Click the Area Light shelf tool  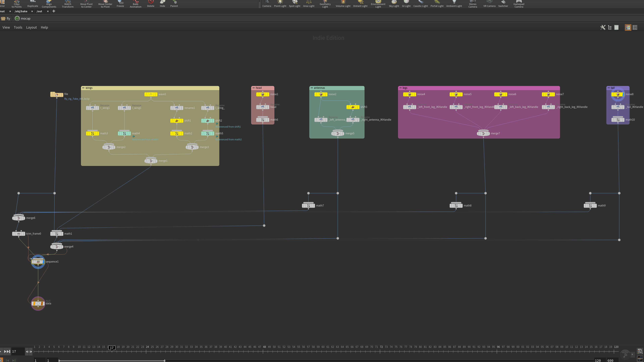tap(309, 4)
